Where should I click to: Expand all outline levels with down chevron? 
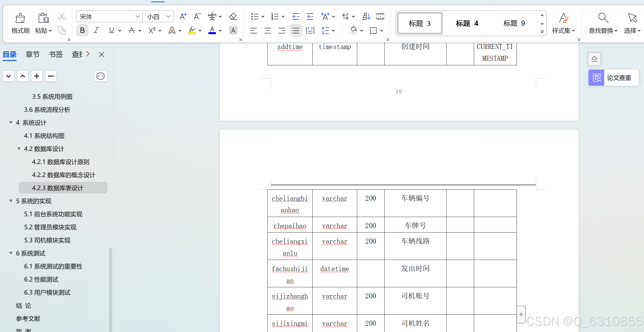pyautogui.click(x=8, y=76)
